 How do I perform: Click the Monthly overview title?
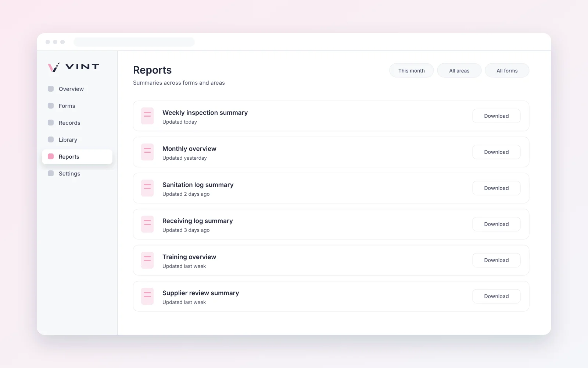pos(189,149)
